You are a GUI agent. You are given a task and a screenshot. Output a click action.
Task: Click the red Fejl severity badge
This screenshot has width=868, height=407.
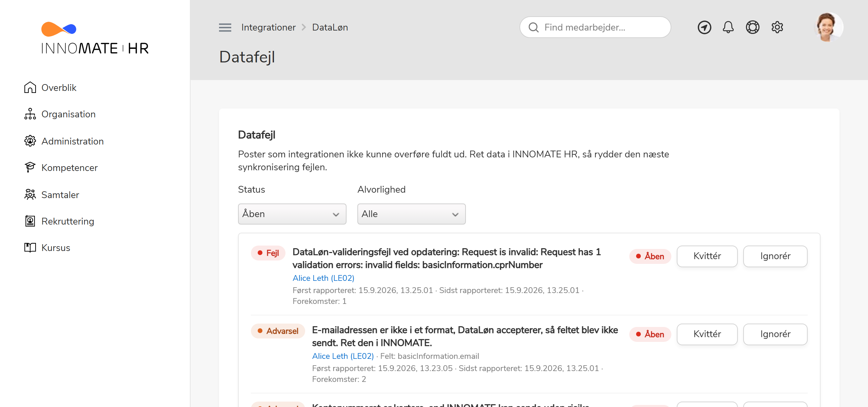(x=268, y=253)
